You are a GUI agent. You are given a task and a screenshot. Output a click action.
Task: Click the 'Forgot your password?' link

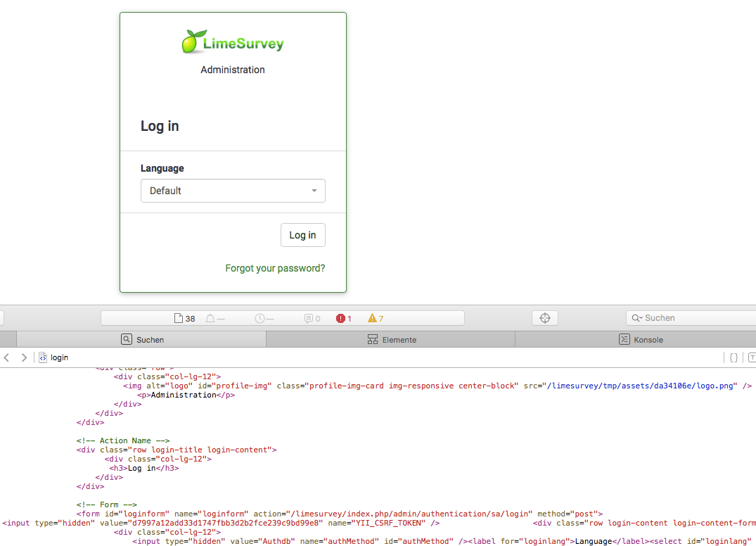tap(275, 268)
